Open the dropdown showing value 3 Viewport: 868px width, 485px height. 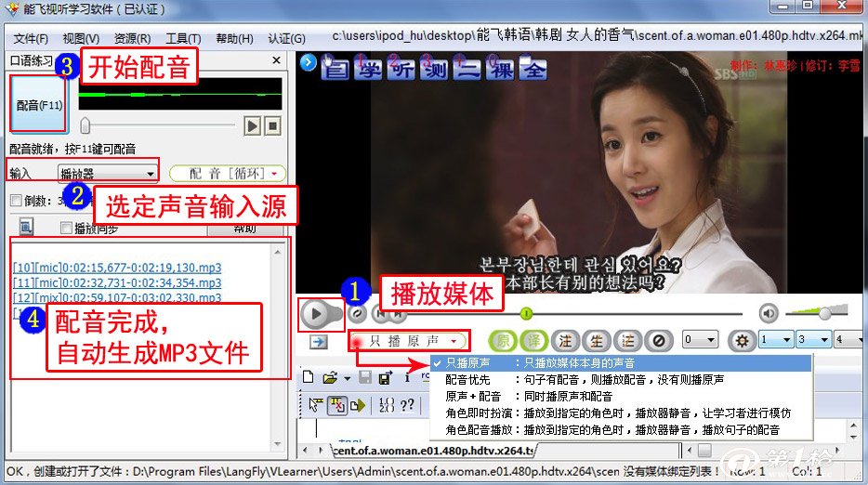(x=813, y=339)
